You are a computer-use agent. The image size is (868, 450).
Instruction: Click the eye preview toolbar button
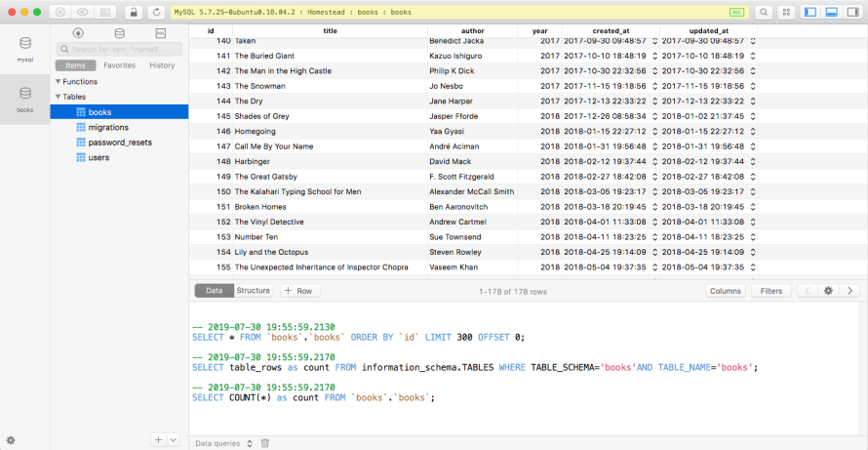click(x=81, y=12)
